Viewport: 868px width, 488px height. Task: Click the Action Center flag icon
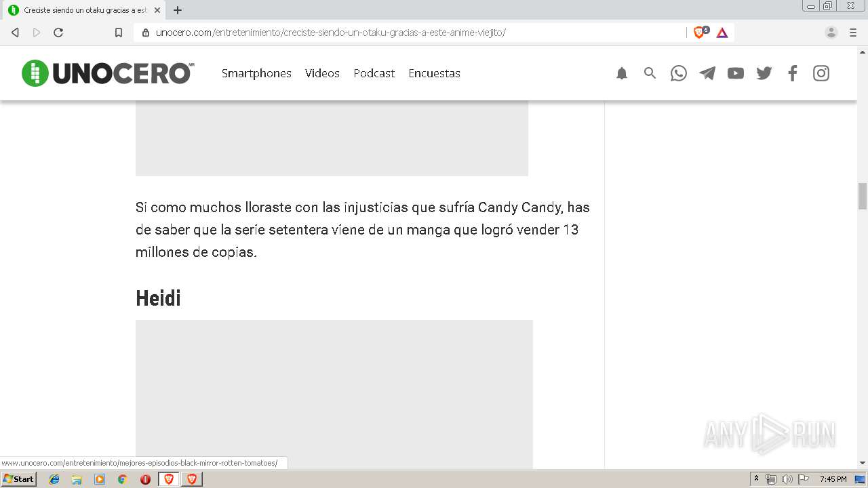pos(804,479)
